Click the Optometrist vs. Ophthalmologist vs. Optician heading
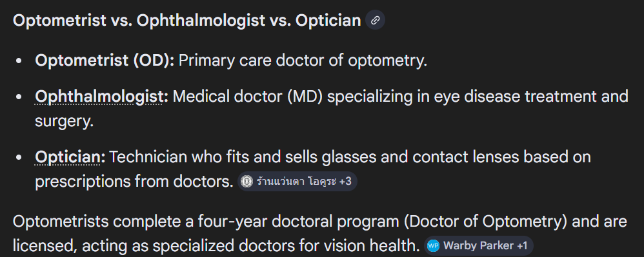Image resolution: width=644 pixels, height=257 pixels. [187, 20]
